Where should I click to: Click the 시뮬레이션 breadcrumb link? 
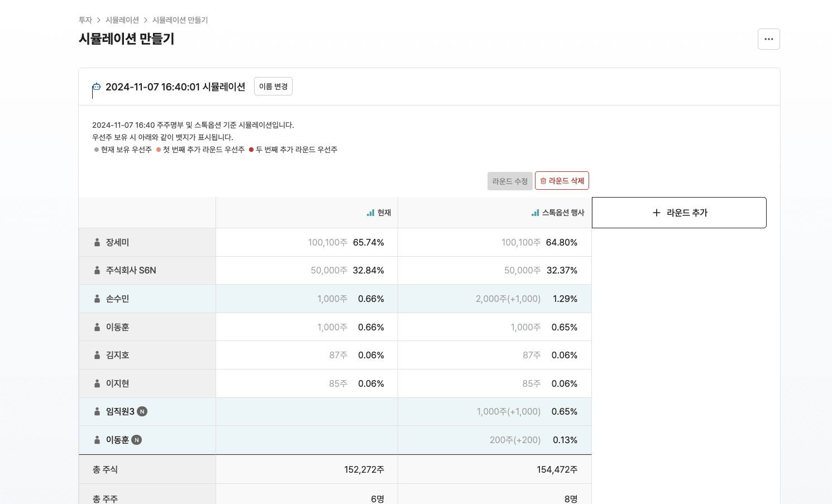point(122,20)
